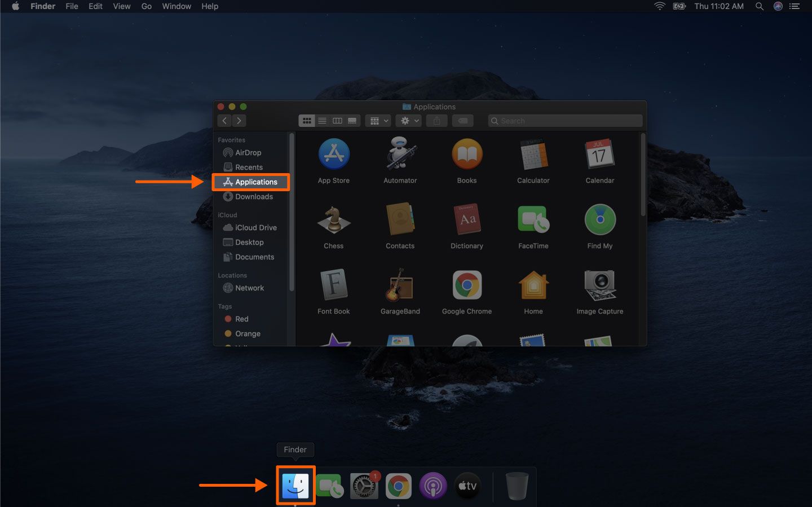Select Applications in the sidebar
This screenshot has width=812, height=507.
pos(250,182)
